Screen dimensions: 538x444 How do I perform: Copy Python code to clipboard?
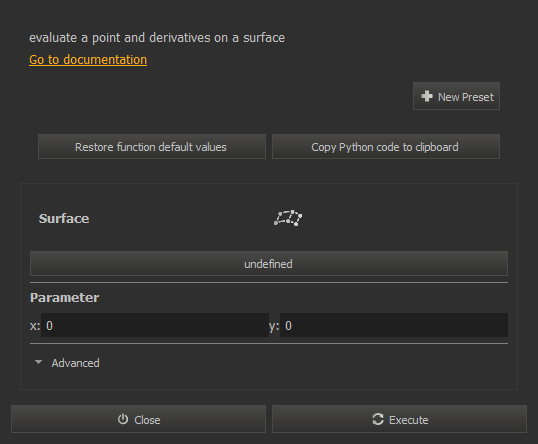coord(386,147)
